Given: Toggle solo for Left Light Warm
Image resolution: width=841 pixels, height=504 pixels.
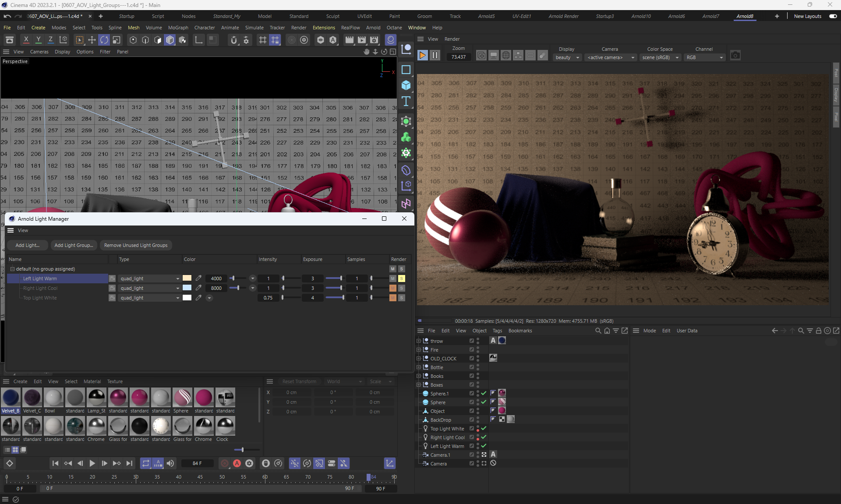Looking at the screenshot, I should tap(402, 278).
